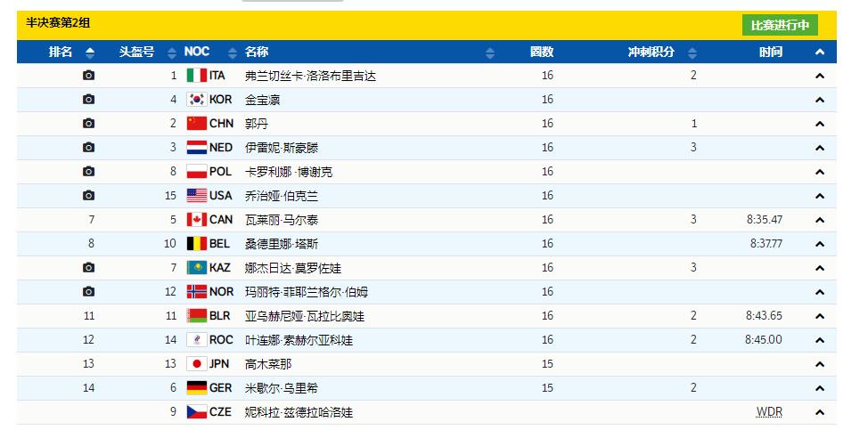Expand details chevron for 桑德里娜·塔斯
868x438 pixels.
820,244
